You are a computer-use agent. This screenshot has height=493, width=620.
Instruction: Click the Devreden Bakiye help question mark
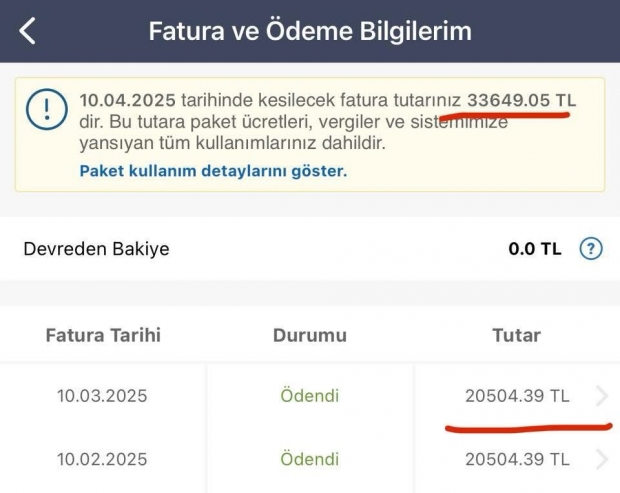(x=591, y=249)
